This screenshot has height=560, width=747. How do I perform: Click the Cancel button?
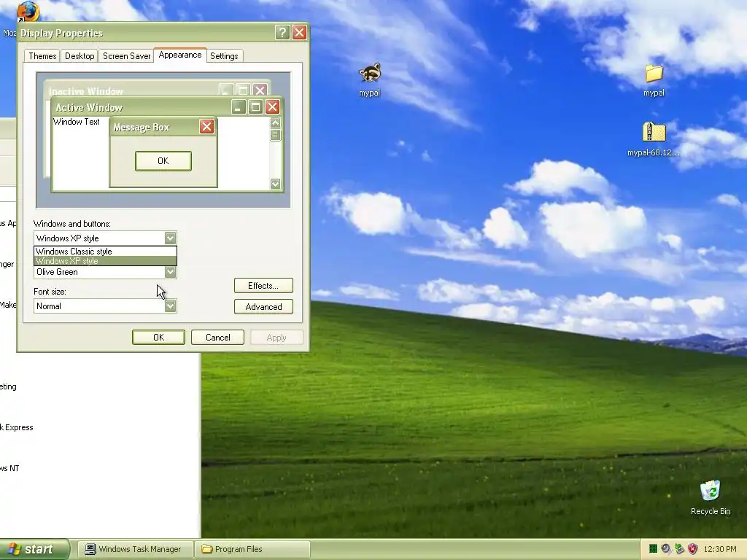coord(217,337)
